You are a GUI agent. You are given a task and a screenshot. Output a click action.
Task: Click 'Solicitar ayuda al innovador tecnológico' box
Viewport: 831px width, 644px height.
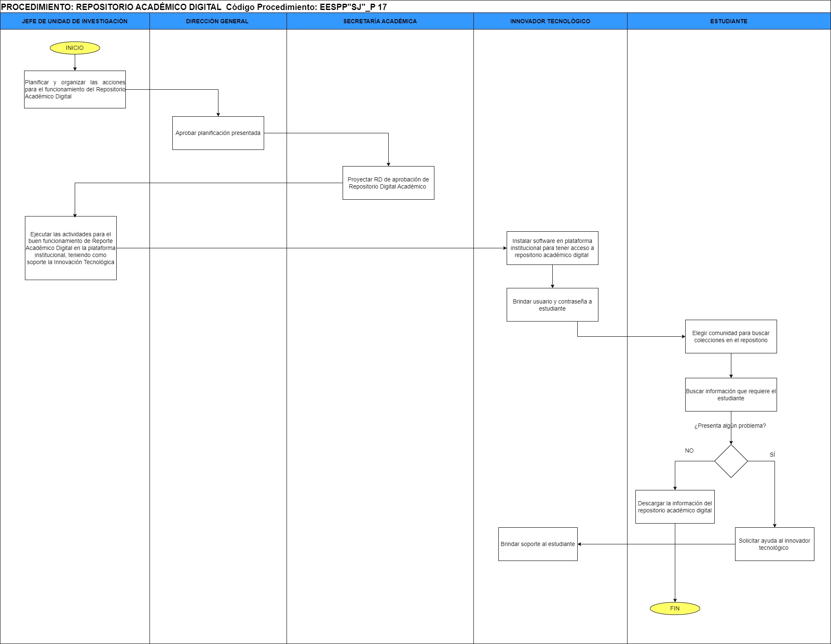click(774, 544)
